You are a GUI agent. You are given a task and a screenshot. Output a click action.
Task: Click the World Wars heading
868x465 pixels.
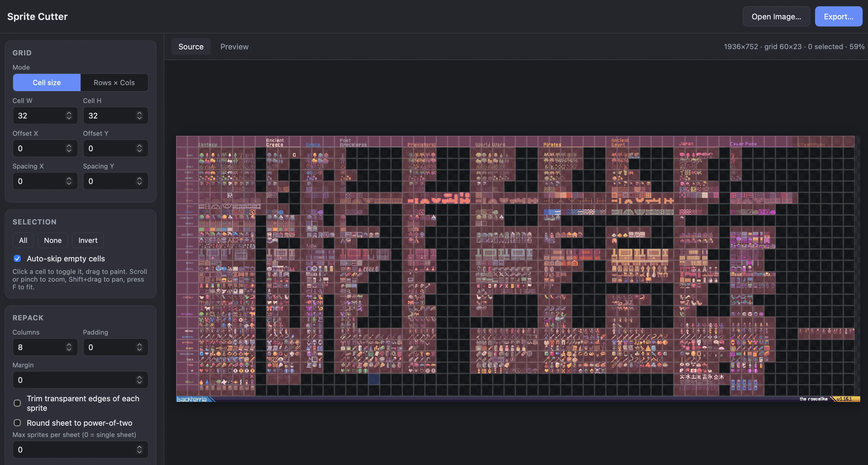(x=490, y=145)
